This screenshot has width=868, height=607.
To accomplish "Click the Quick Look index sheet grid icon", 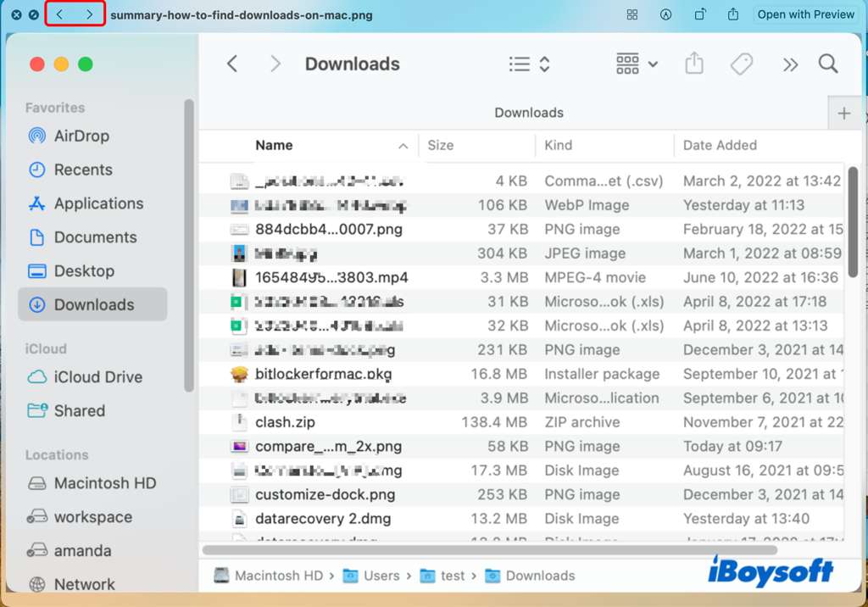I will pyautogui.click(x=632, y=14).
